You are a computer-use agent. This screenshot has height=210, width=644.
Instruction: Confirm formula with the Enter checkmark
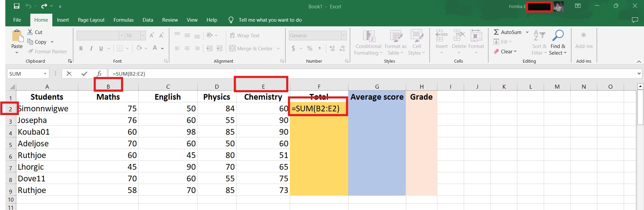84,74
